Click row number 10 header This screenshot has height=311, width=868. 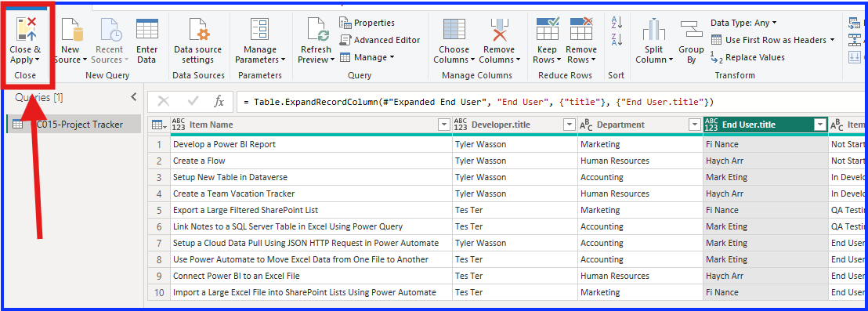[x=160, y=292]
